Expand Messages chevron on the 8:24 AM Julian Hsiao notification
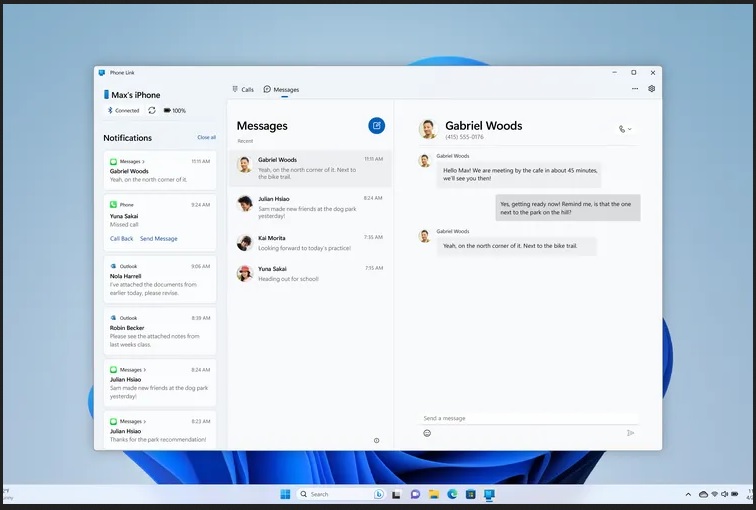This screenshot has width=756, height=510. point(144,370)
